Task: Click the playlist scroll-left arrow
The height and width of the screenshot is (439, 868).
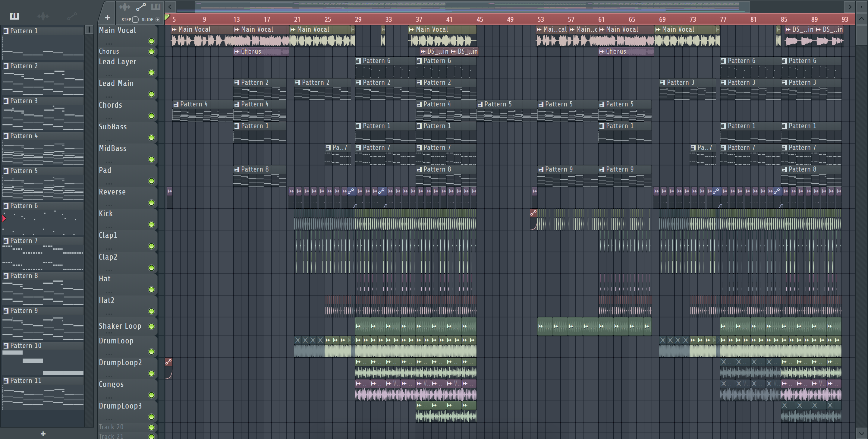Action: (x=170, y=7)
